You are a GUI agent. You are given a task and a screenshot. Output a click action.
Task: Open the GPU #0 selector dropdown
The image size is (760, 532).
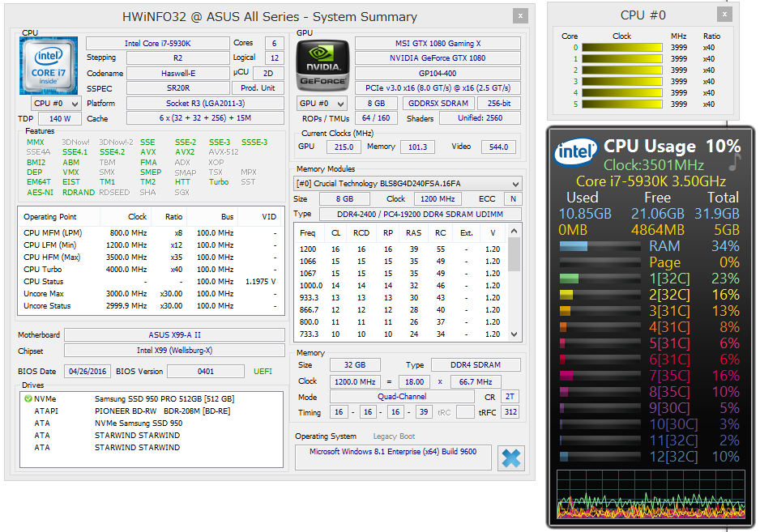pos(322,104)
